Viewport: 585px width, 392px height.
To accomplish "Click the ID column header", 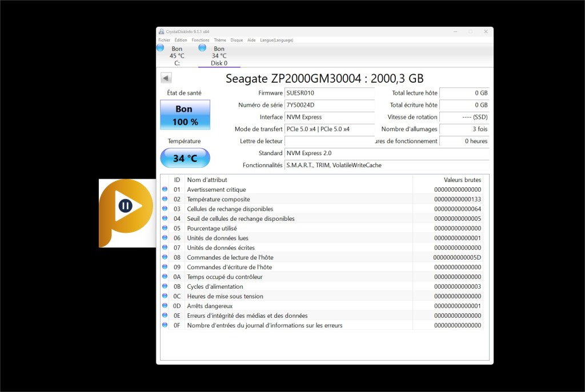I will click(177, 180).
